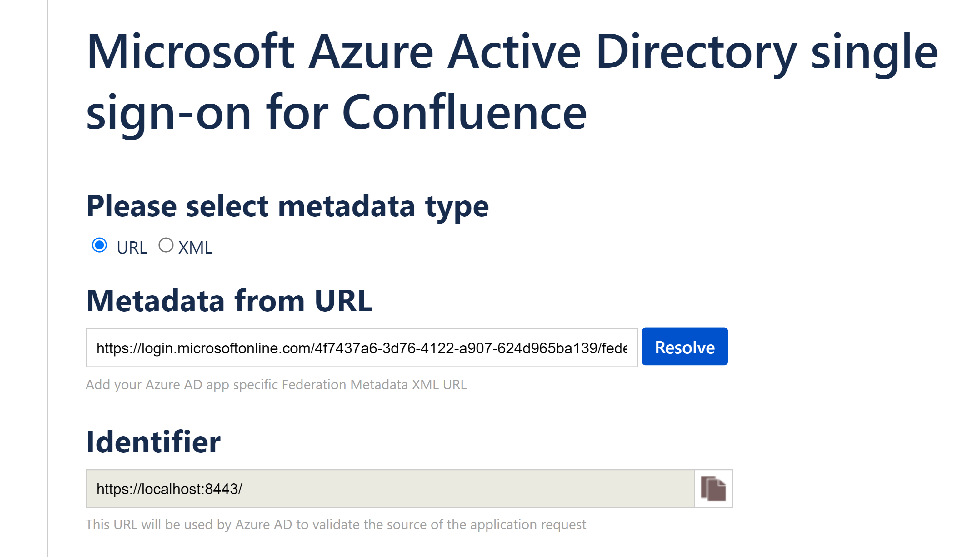Click the 'Metadata from URL' heading
This screenshot has height=557, width=980.
(x=229, y=301)
